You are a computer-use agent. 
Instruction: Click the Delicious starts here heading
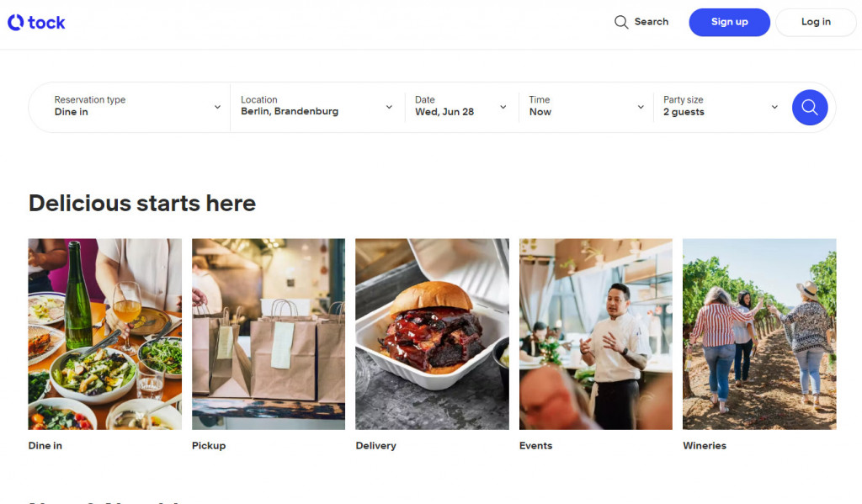click(141, 203)
